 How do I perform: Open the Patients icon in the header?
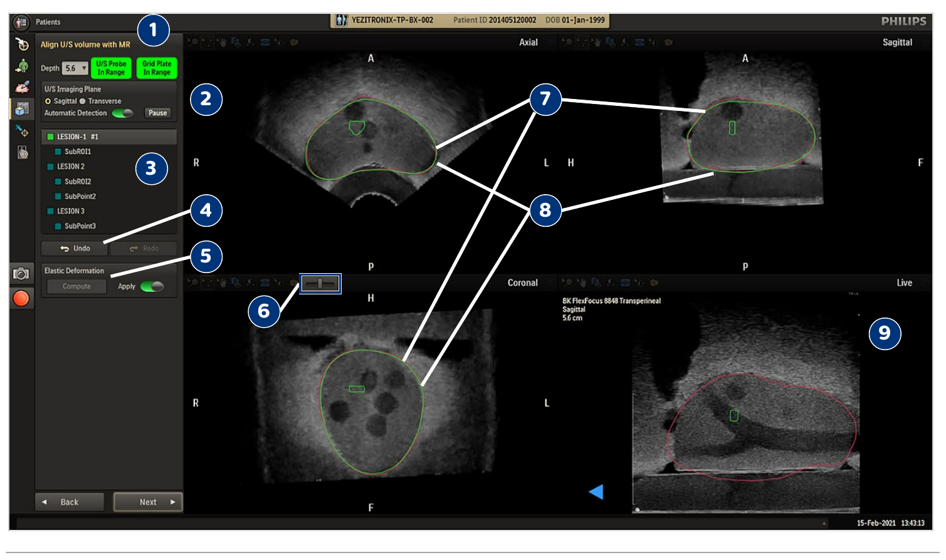[x=21, y=23]
